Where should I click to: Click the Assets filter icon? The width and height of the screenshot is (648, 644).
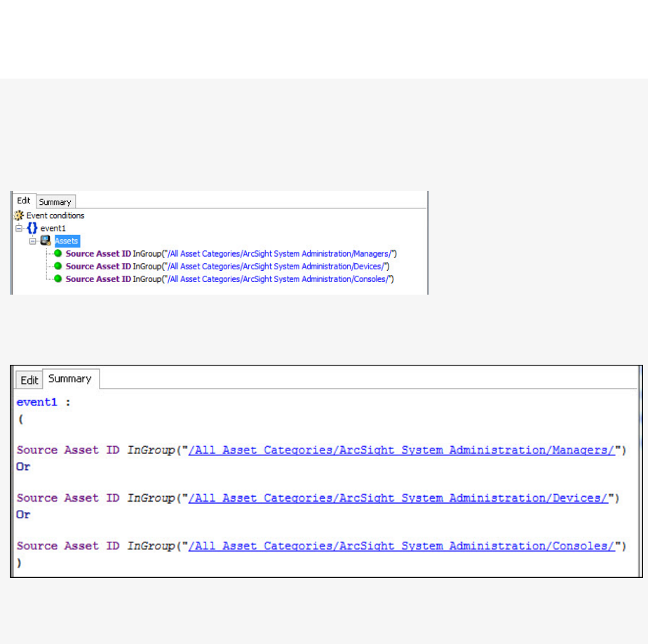[x=46, y=241]
